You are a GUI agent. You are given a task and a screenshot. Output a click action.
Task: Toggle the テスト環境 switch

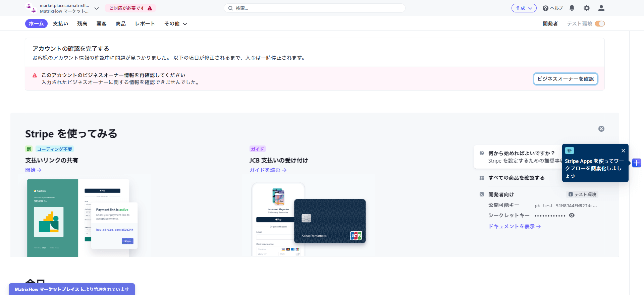pos(600,23)
